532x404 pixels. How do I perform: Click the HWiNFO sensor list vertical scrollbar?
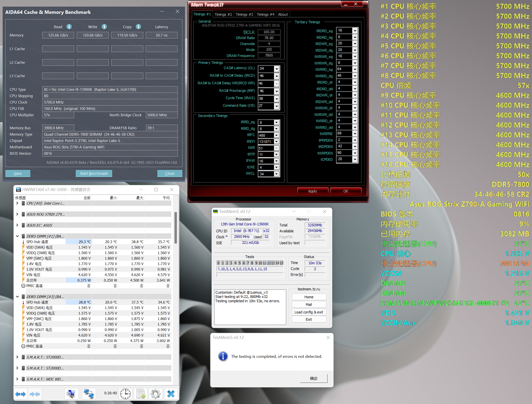pos(176,228)
